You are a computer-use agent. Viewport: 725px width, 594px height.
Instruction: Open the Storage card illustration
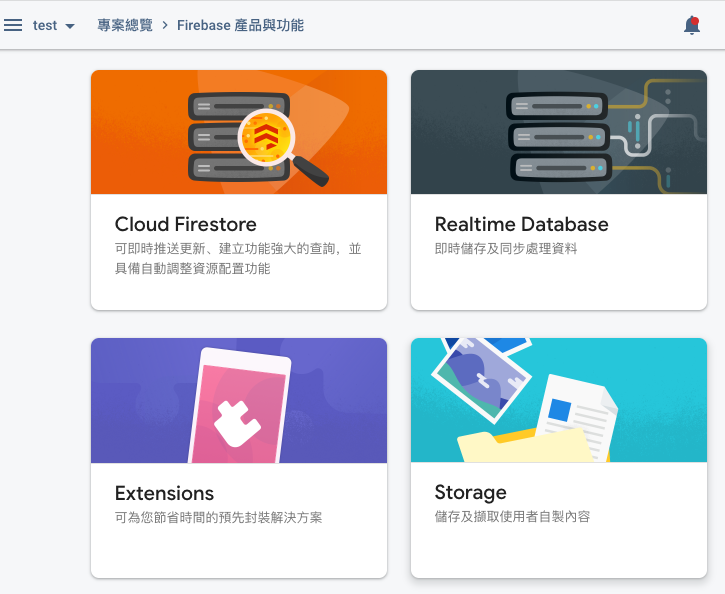559,400
